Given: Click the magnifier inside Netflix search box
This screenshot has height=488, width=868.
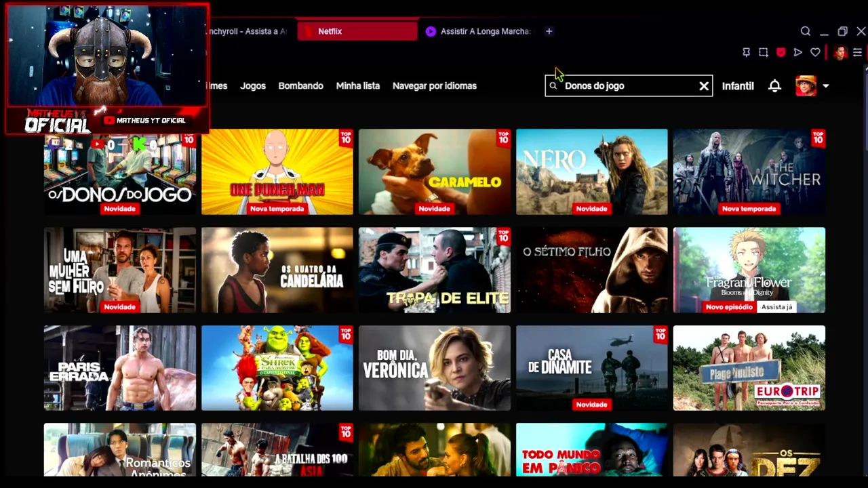Looking at the screenshot, I should [x=553, y=86].
